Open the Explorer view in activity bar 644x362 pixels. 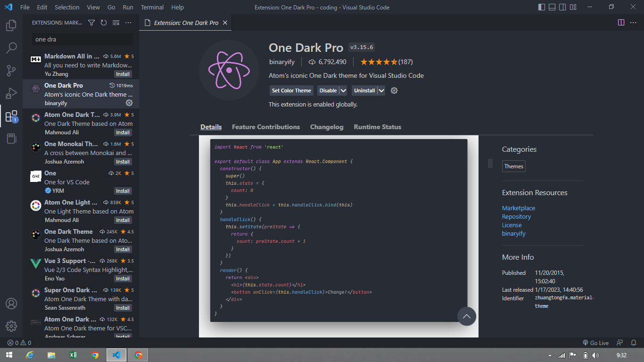point(11,25)
